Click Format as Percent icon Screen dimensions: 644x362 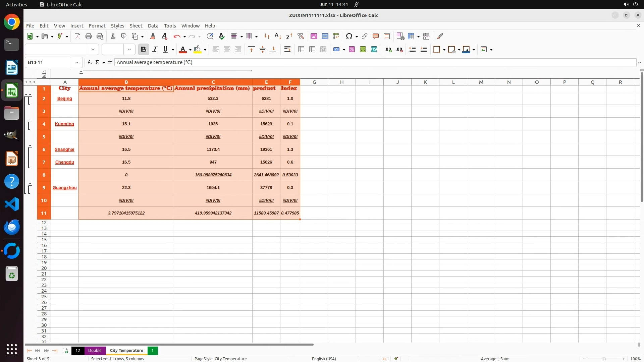coord(352,50)
